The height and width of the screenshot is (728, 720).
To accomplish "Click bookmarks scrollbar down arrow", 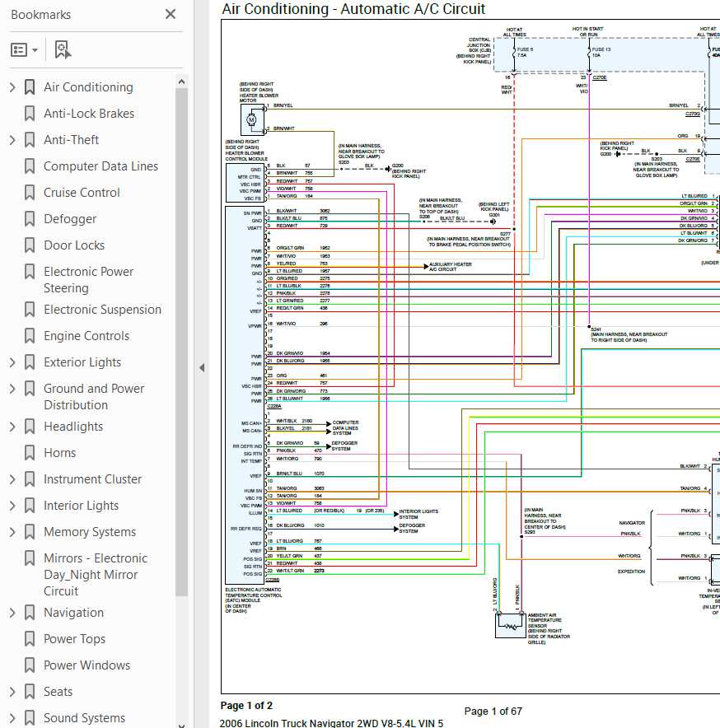I will coord(181,726).
